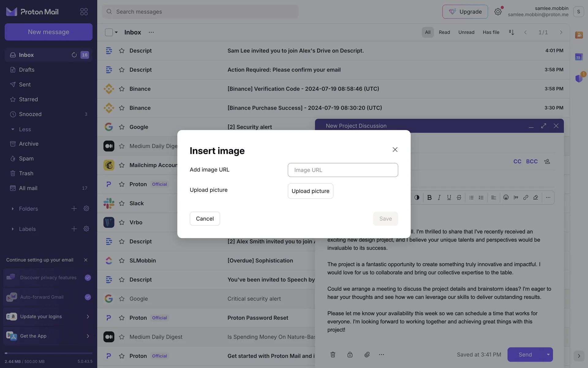
Task: Click the Bold formatting icon
Action: 429,197
